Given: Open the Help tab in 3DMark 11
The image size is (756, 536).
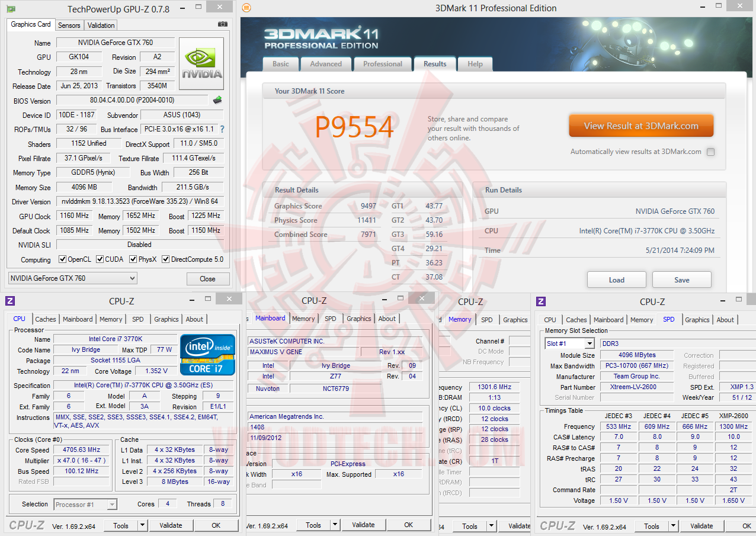Looking at the screenshot, I should [475, 64].
